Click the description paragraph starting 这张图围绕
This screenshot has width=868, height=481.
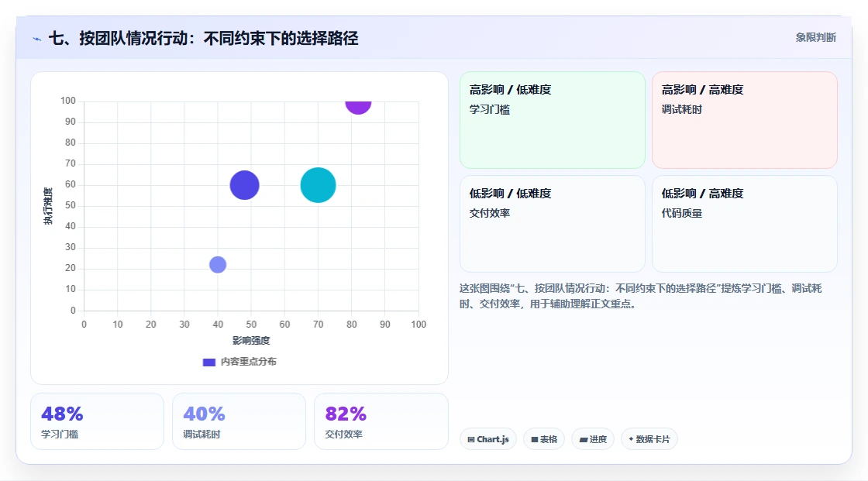pos(640,296)
